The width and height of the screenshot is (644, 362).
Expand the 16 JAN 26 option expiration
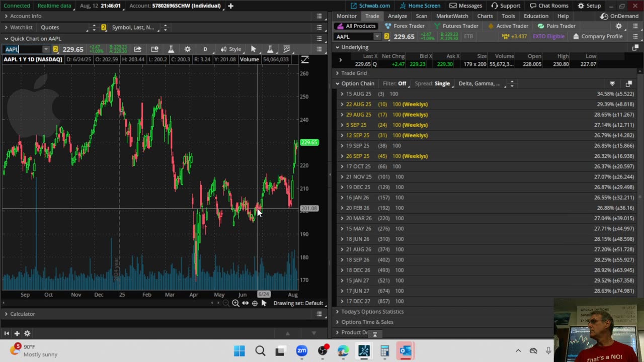point(342,198)
